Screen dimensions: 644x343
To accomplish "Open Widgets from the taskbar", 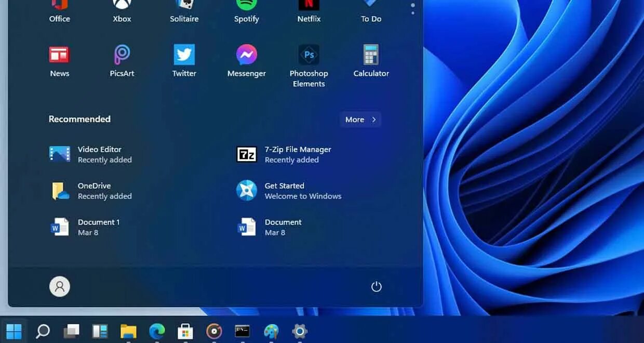I will click(x=100, y=331).
